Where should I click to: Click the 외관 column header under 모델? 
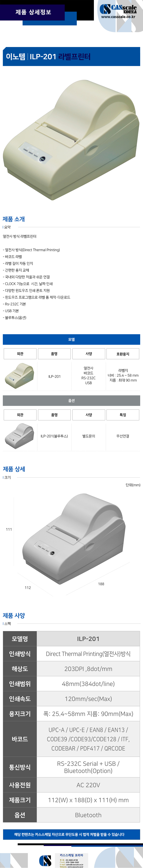coord(20,354)
